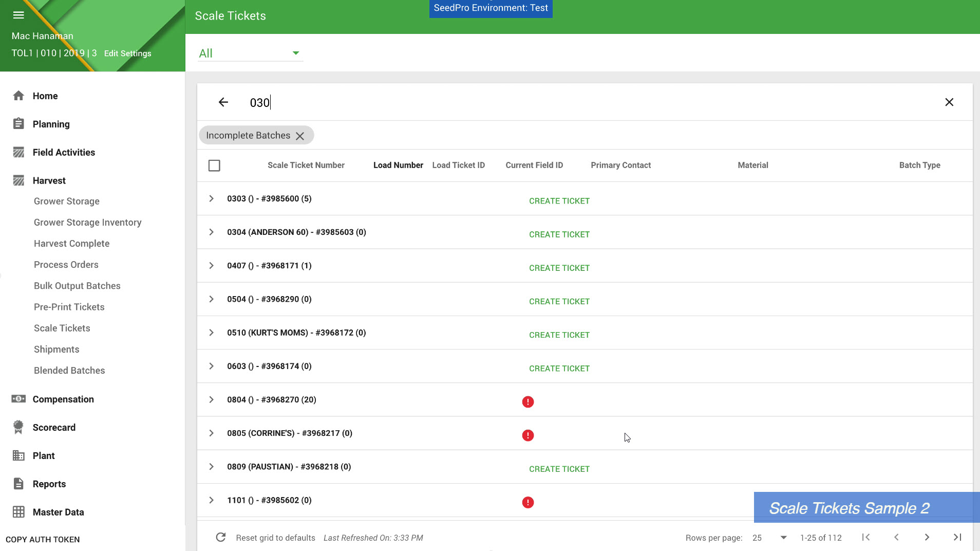Open Grower Storage Inventory in sidebar

click(87, 222)
